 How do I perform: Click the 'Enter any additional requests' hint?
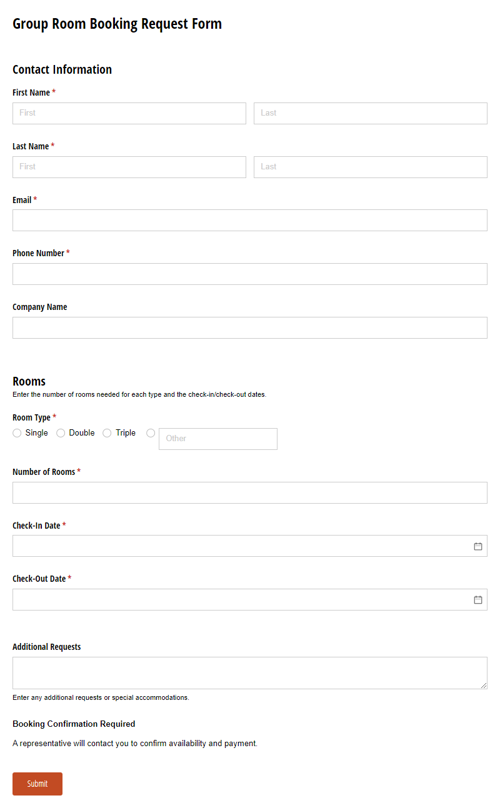[101, 697]
